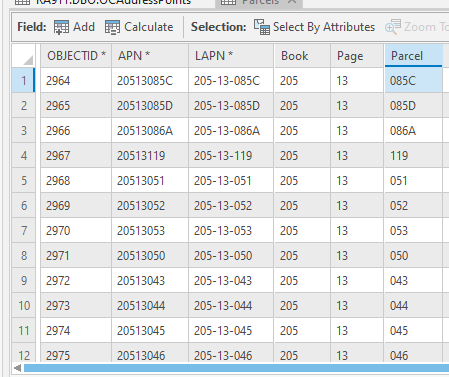Click Parcel cell 050
Screen dimensions: 449x377
[x=414, y=255]
